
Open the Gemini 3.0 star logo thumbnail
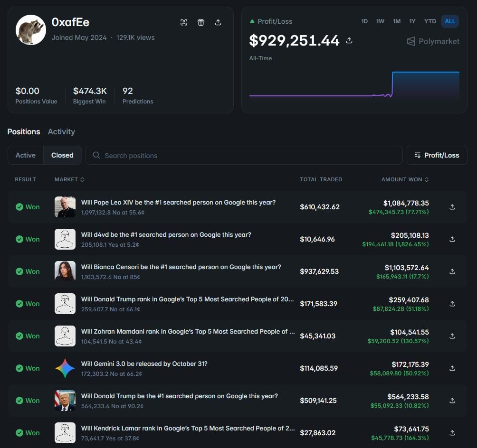coord(65,368)
